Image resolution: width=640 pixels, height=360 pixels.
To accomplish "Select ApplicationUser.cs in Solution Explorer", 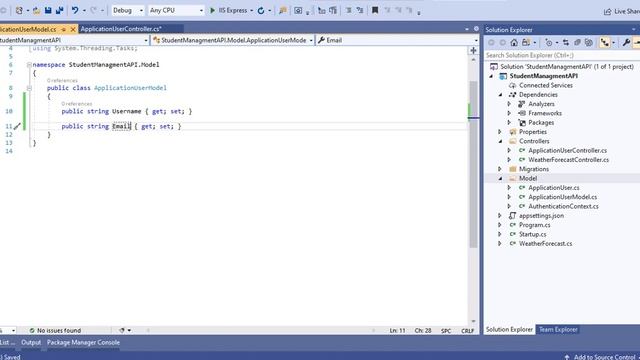I will [x=554, y=188].
